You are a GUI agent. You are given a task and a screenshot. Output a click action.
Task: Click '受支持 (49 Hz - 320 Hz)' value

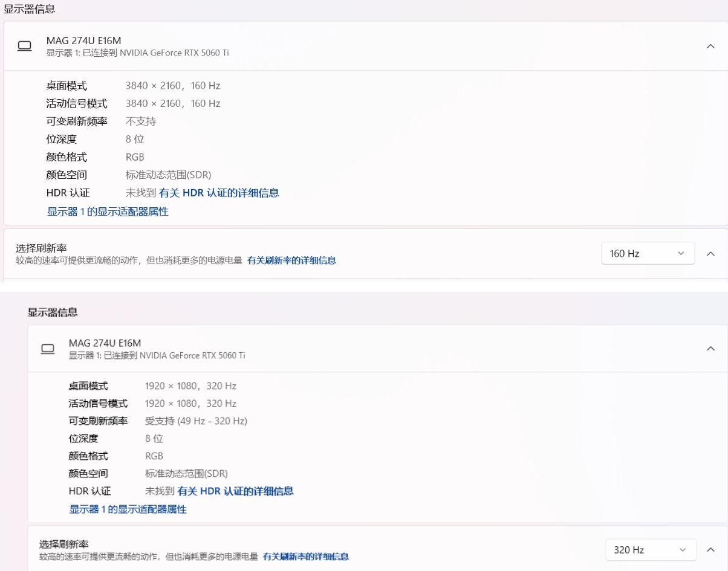196,421
